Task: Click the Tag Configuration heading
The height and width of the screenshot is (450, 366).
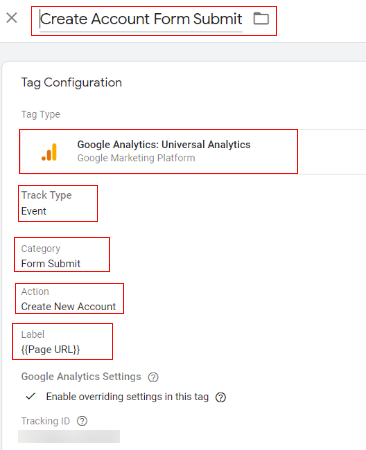Action: [72, 83]
